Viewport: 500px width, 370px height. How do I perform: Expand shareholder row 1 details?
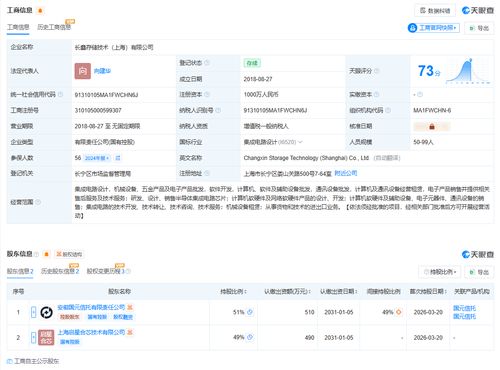pyautogui.click(x=33, y=312)
